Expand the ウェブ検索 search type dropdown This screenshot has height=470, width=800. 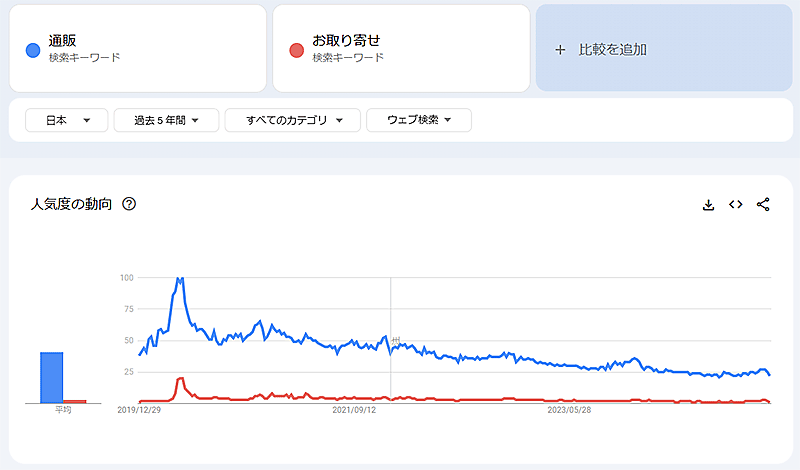pyautogui.click(x=418, y=120)
